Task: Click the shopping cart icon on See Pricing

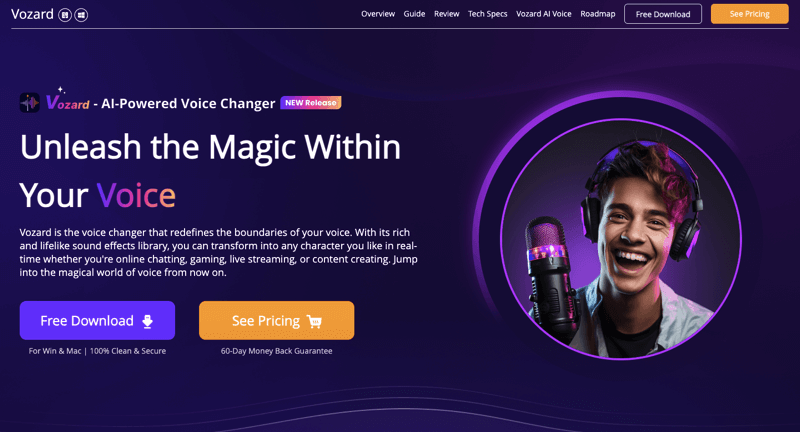Action: click(314, 321)
